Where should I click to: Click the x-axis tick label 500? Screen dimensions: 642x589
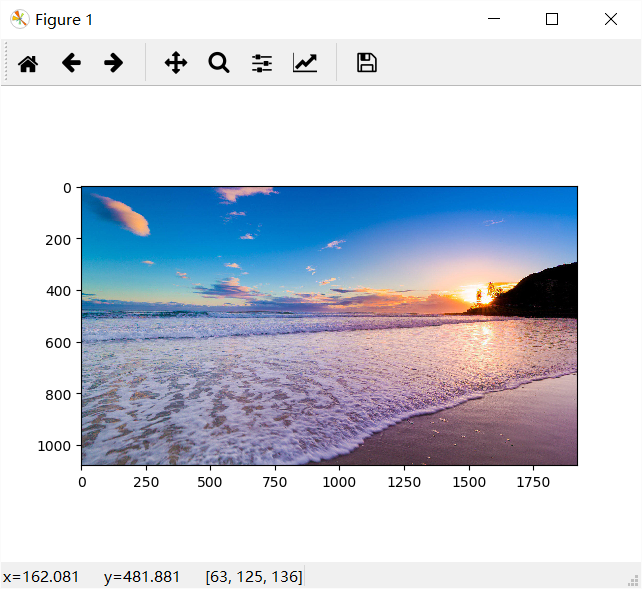[x=210, y=482]
